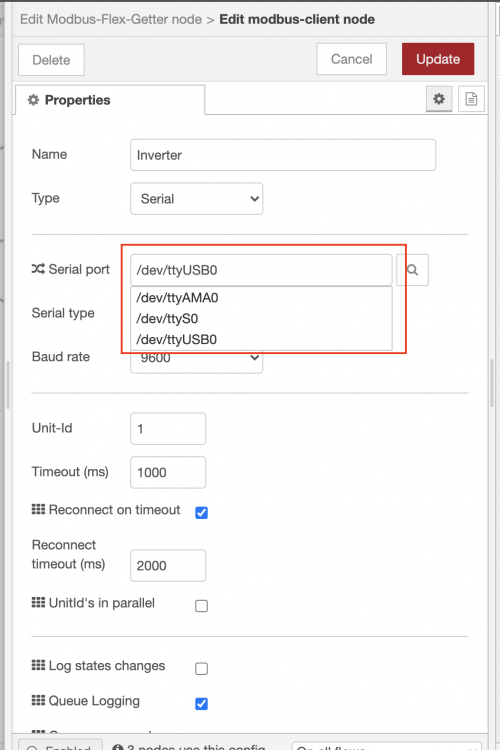500x750 pixels.
Task: Select the Properties tab
Action: click(x=110, y=100)
